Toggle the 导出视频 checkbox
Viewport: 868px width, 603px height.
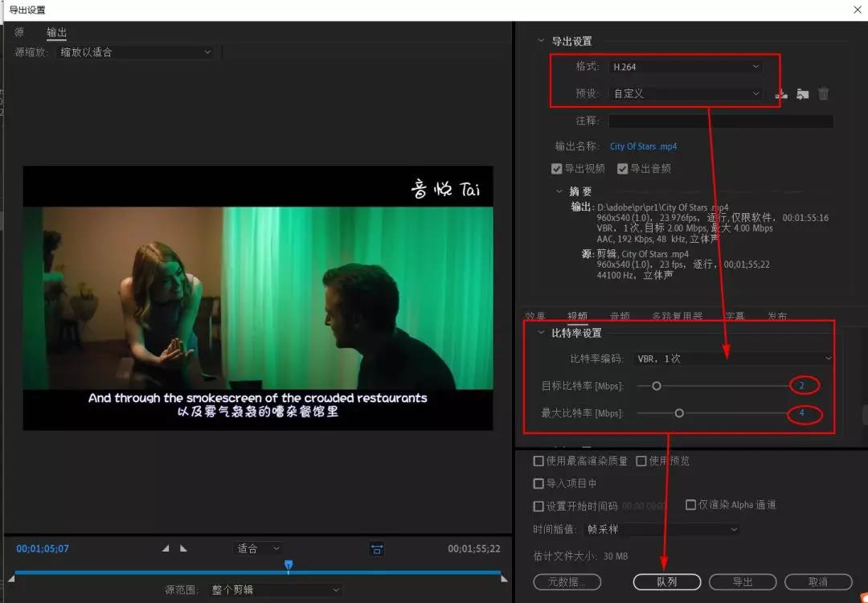tap(557, 169)
